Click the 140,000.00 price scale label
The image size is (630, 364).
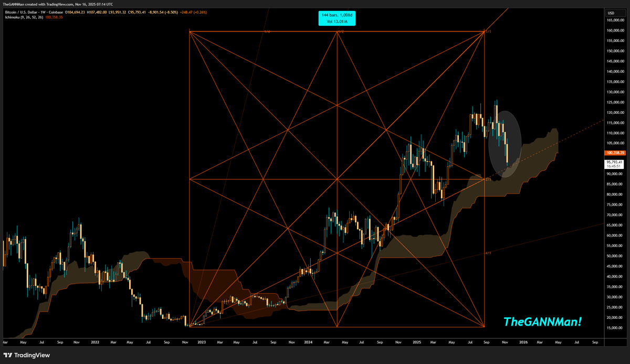coord(615,71)
